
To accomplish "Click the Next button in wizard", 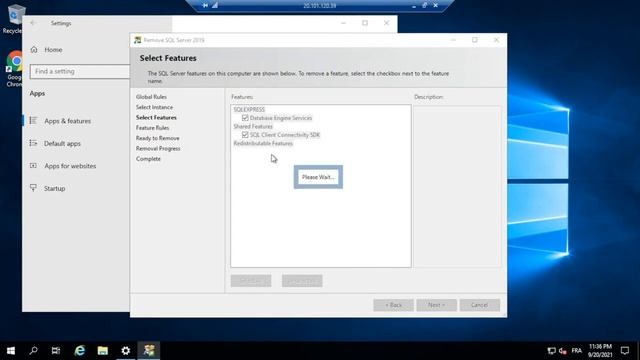I will [436, 305].
